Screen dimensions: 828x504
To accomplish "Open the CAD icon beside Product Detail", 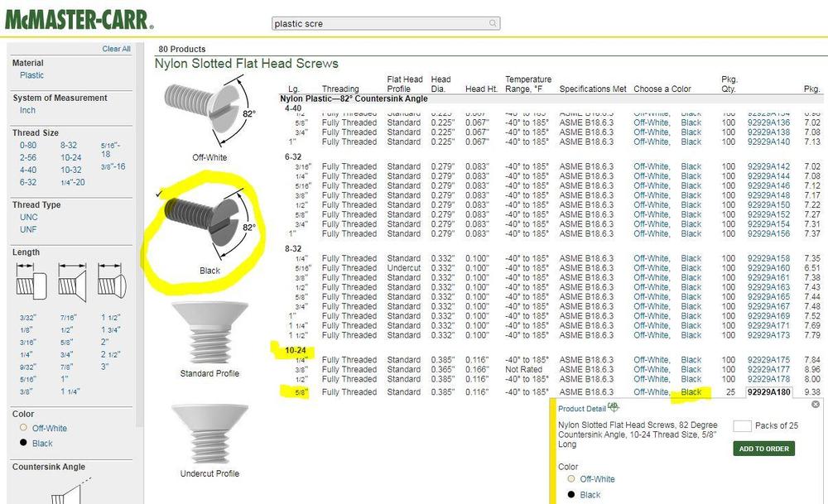I will click(613, 407).
